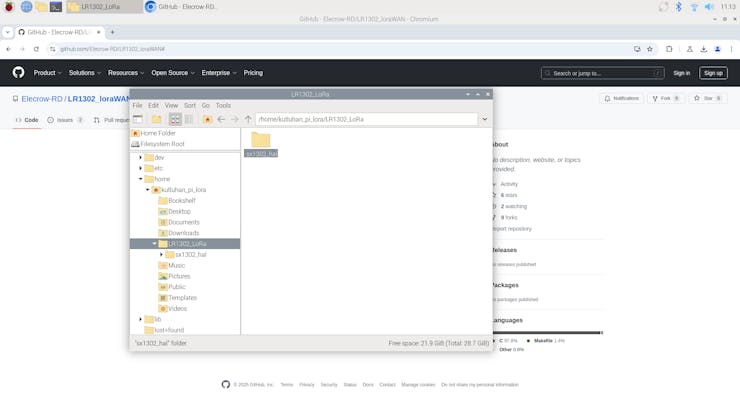Viewport: 740px width, 416px height.
Task: Click the GitHub logo in the site header
Action: 18,73
